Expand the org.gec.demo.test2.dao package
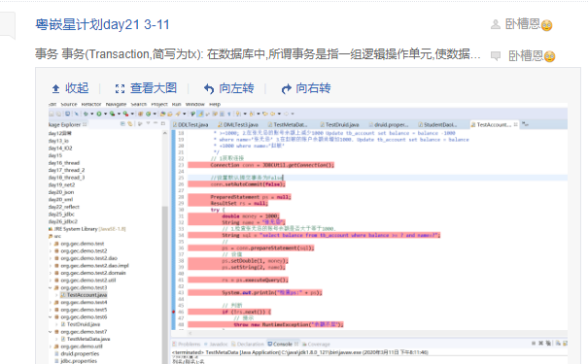588x364 pixels. (51, 258)
